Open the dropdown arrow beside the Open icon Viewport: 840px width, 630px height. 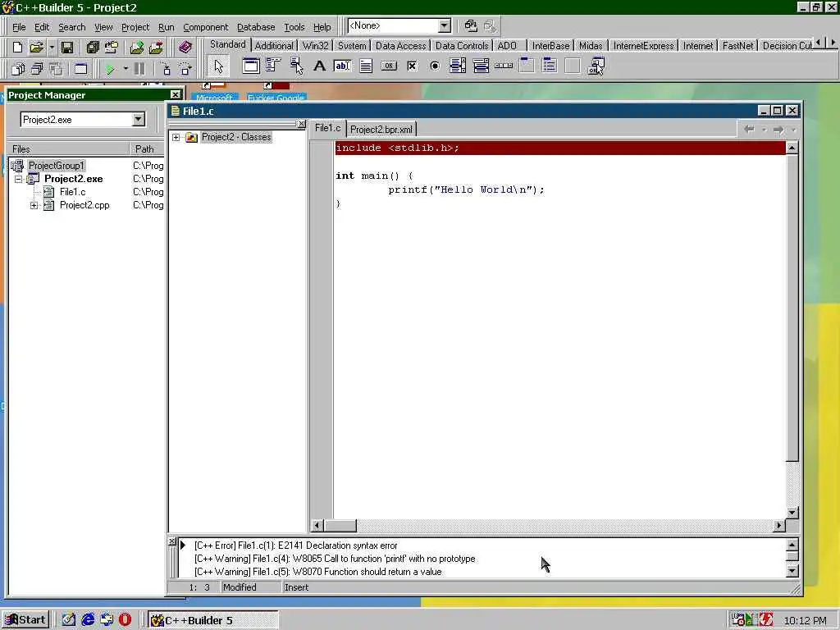coord(52,47)
